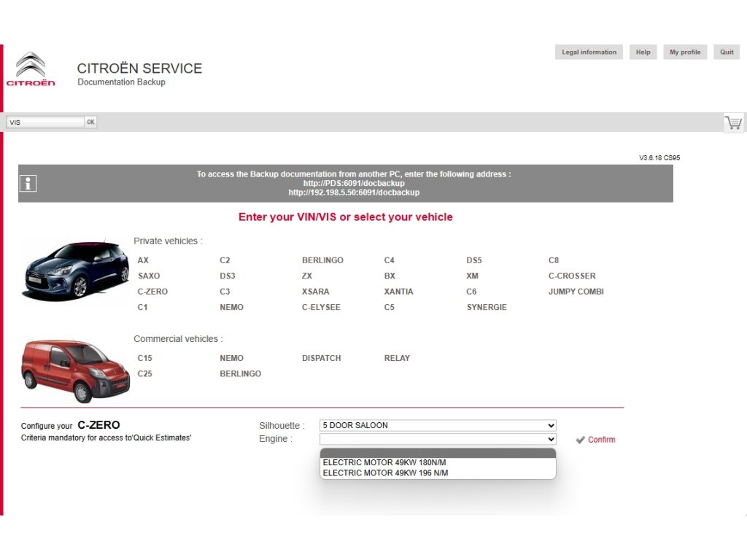The image size is (747, 560).
Task: Click the information icon in the grey banner
Action: pos(28,183)
